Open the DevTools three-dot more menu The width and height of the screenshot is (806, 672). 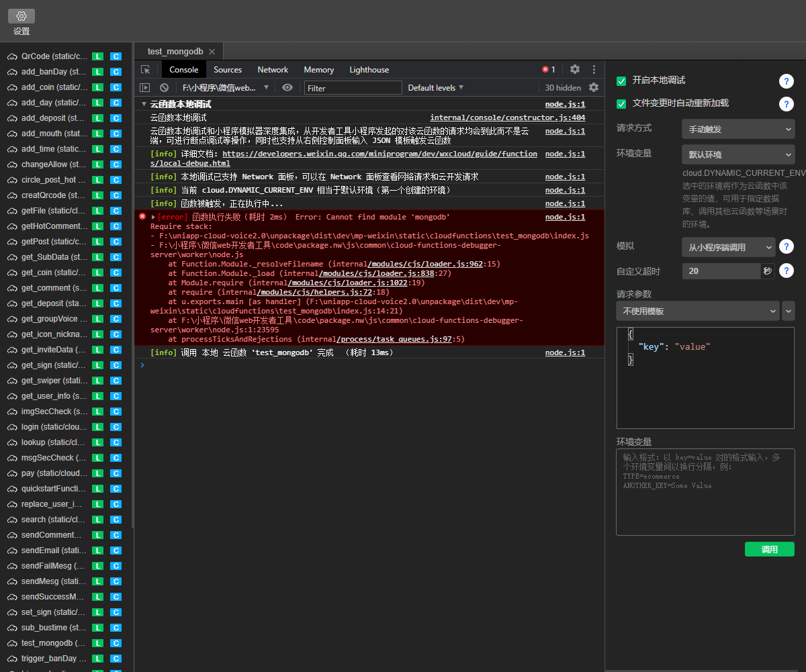[x=594, y=69]
